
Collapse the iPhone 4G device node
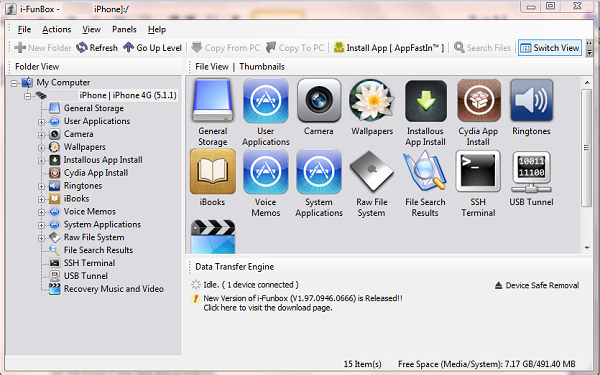point(28,96)
